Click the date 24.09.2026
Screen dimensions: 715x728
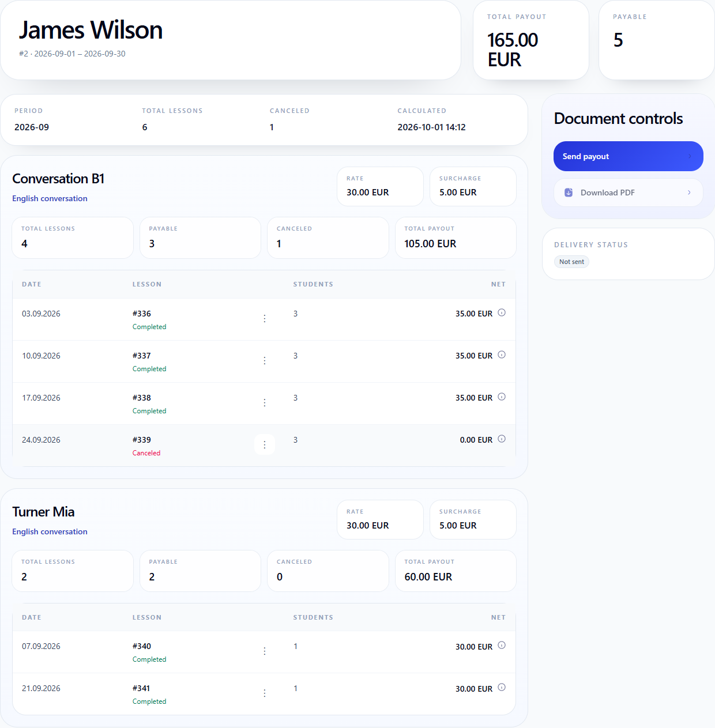point(41,440)
